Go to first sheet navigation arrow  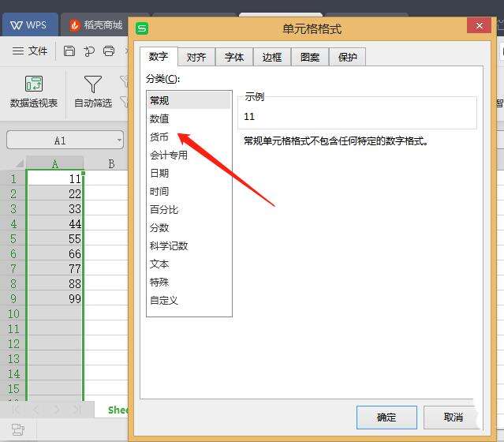coord(16,409)
